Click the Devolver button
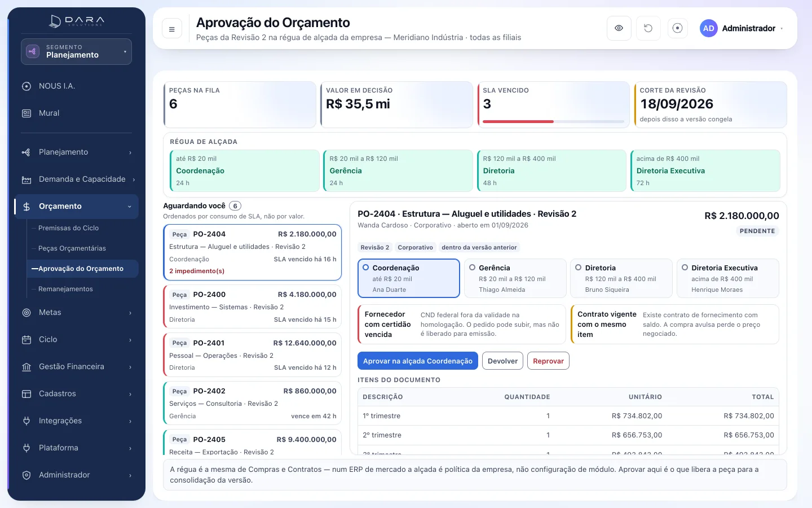This screenshot has width=812, height=508. point(502,361)
